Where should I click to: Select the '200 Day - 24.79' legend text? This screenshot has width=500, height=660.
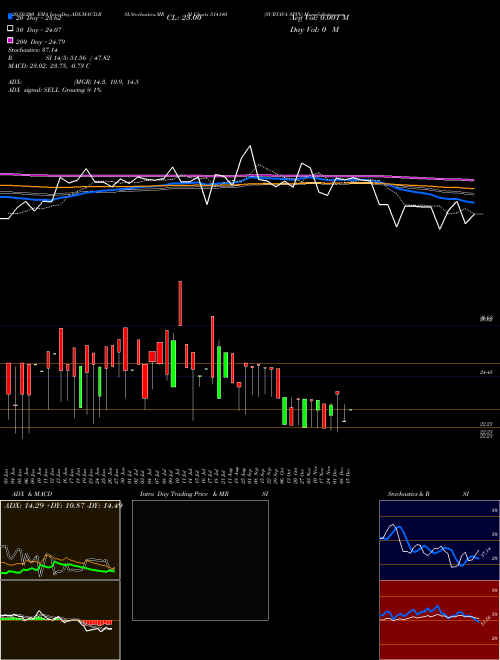point(41,42)
